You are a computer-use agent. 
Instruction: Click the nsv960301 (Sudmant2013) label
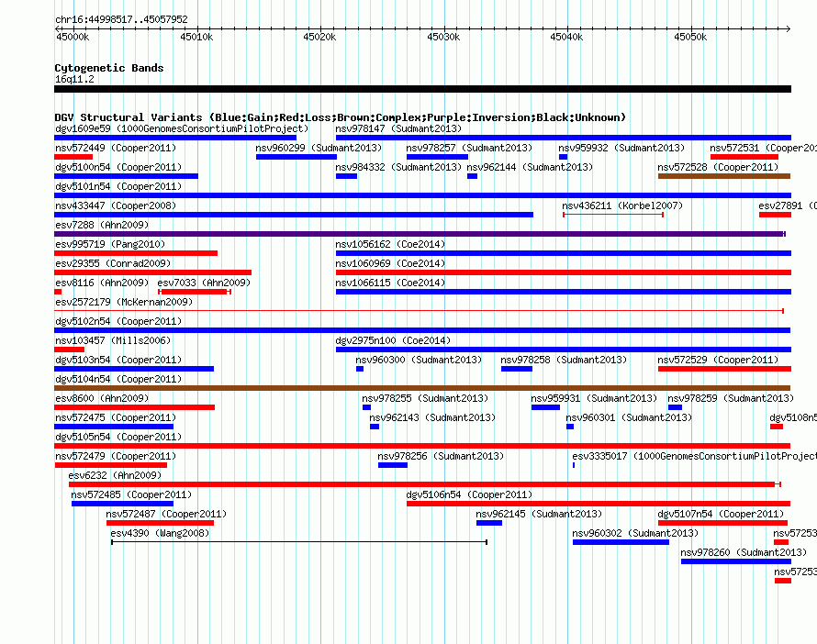pyautogui.click(x=629, y=417)
